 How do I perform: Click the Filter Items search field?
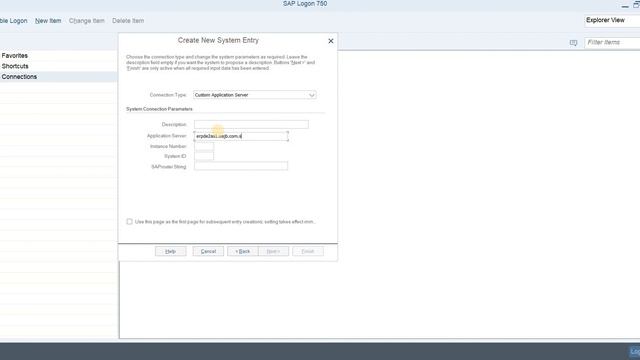[x=612, y=42]
